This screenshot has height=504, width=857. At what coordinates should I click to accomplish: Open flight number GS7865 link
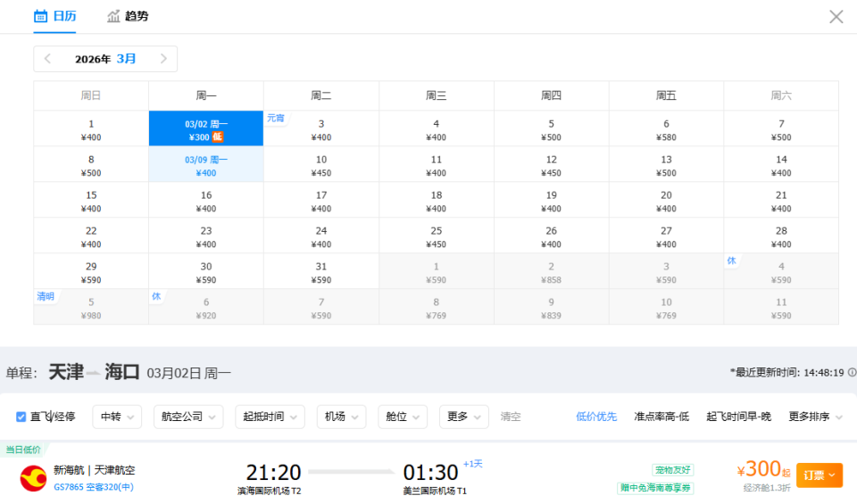[94, 486]
